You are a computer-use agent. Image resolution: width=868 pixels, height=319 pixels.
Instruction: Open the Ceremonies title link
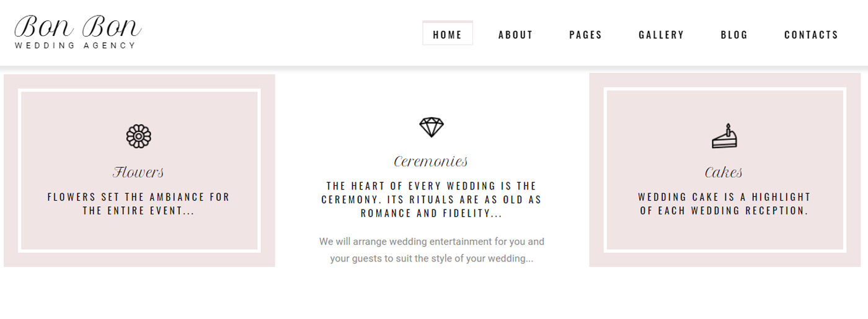click(431, 162)
